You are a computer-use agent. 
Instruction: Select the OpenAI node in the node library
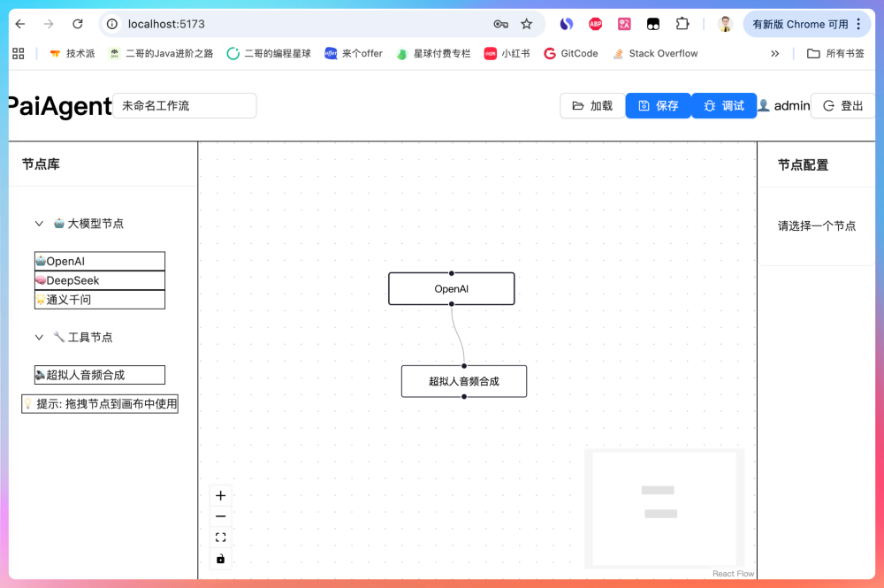pos(99,260)
